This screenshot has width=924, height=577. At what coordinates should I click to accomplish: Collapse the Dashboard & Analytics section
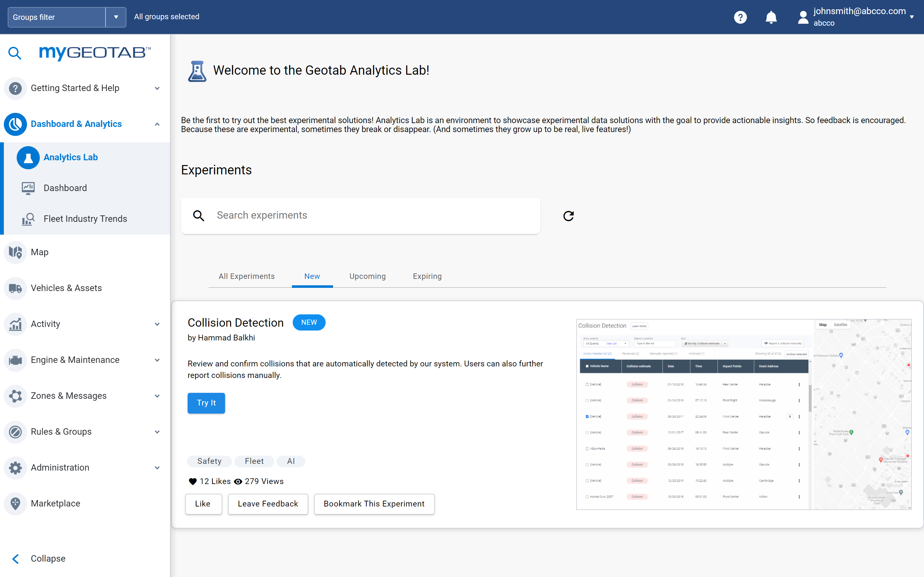(x=157, y=124)
